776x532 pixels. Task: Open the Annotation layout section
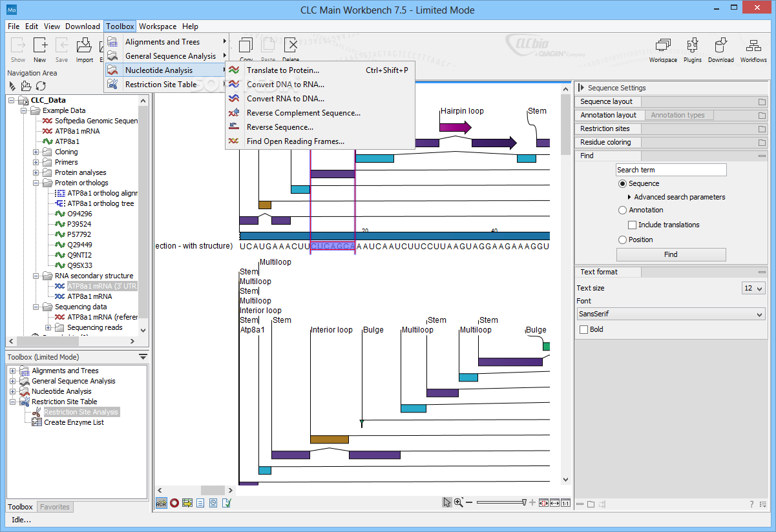coord(608,115)
